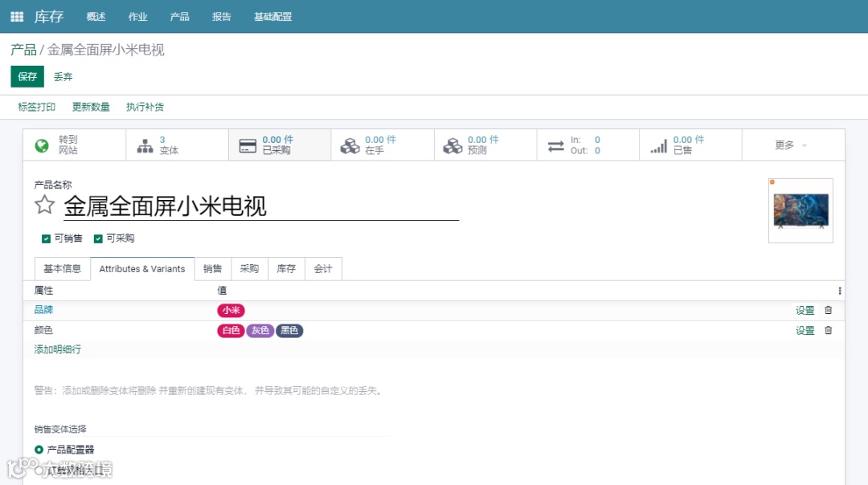The image size is (868, 485).
Task: Click the 库存 app title
Action: tap(49, 17)
